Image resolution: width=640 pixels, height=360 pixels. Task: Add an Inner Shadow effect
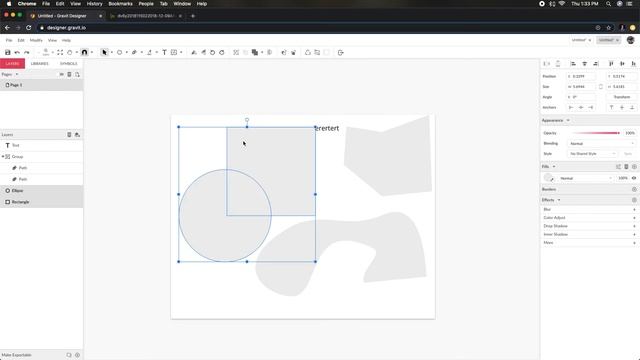634,235
